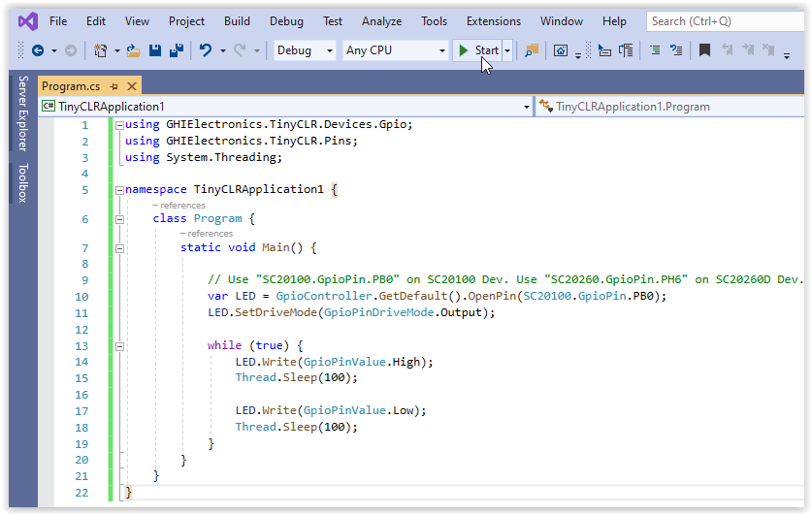Open the toolbar overflow options arrow

pyautogui.click(x=787, y=55)
